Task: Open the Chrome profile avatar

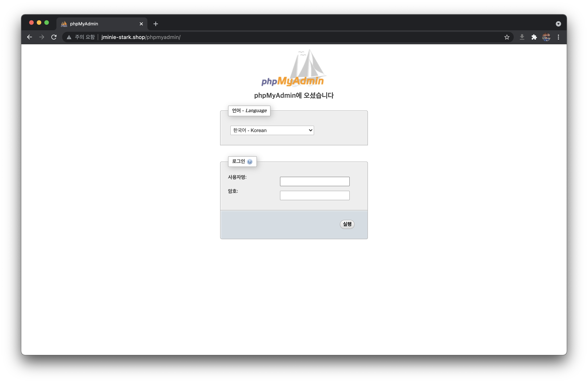Action: coord(546,37)
